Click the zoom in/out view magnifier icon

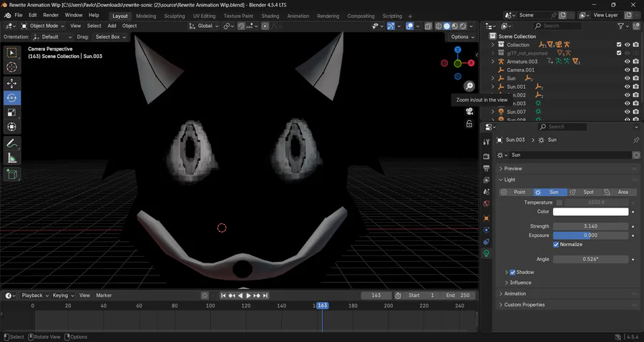coord(469,86)
